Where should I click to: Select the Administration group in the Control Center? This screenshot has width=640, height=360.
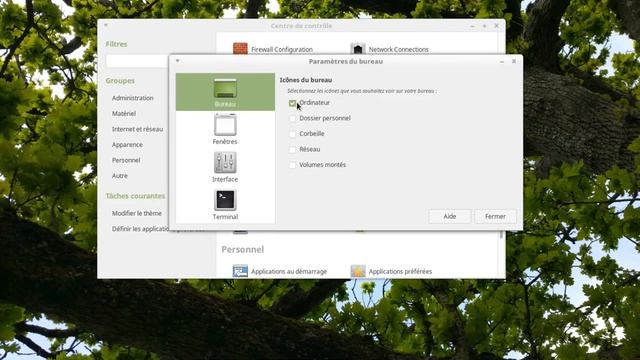click(x=133, y=98)
